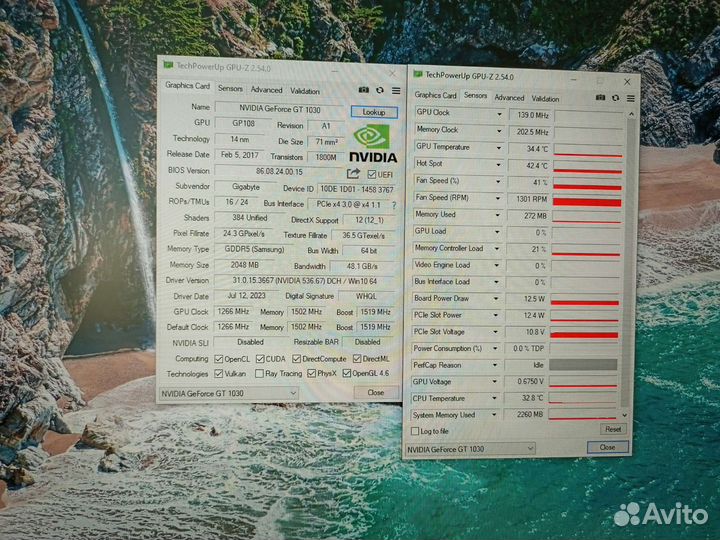The image size is (720, 540).
Task: Click the Board Power Draw value 12.5 W
Action: 527,299
